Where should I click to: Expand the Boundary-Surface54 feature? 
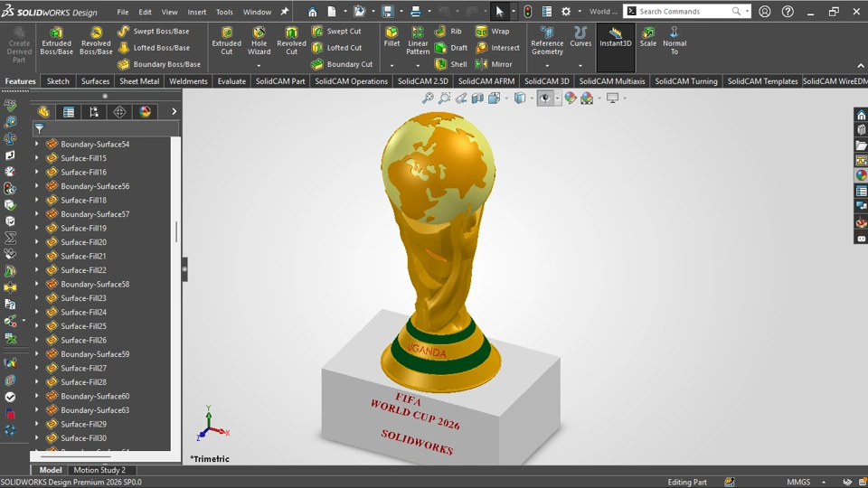pyautogui.click(x=37, y=144)
